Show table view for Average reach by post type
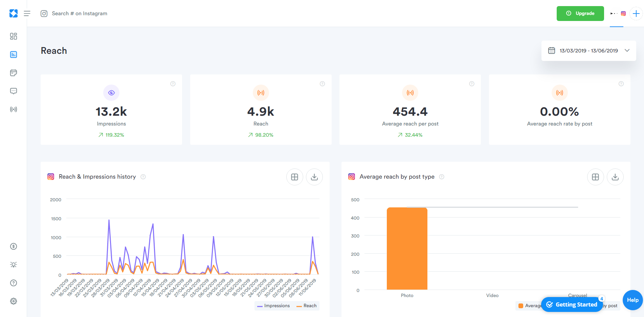The width and height of the screenshot is (644, 317). [x=595, y=177]
